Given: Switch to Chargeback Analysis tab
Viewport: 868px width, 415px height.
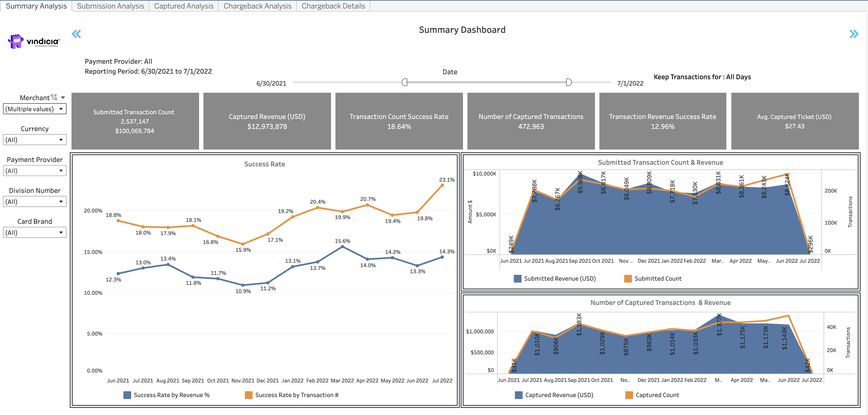Looking at the screenshot, I should (257, 6).
